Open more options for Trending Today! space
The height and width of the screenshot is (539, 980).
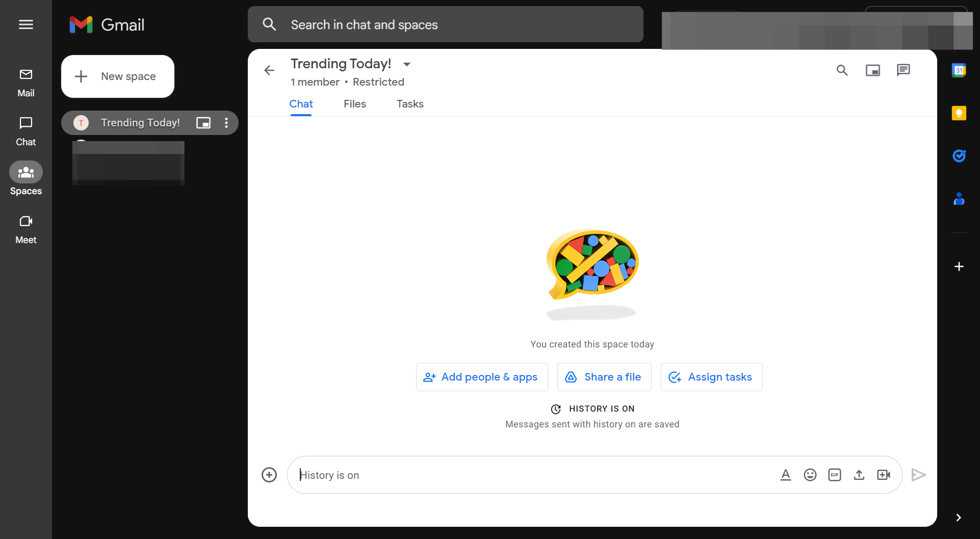click(x=226, y=123)
